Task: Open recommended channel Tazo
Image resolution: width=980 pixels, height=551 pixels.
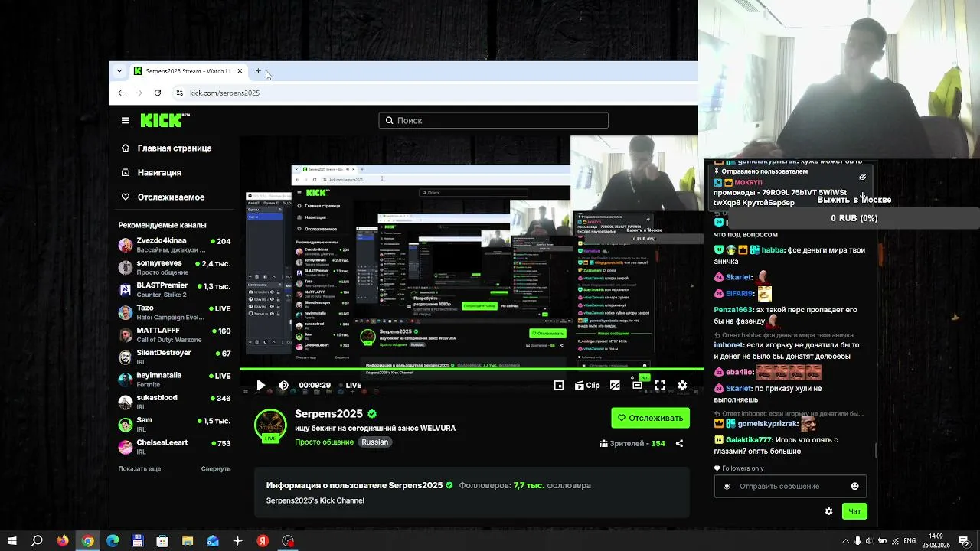Action: tap(175, 312)
